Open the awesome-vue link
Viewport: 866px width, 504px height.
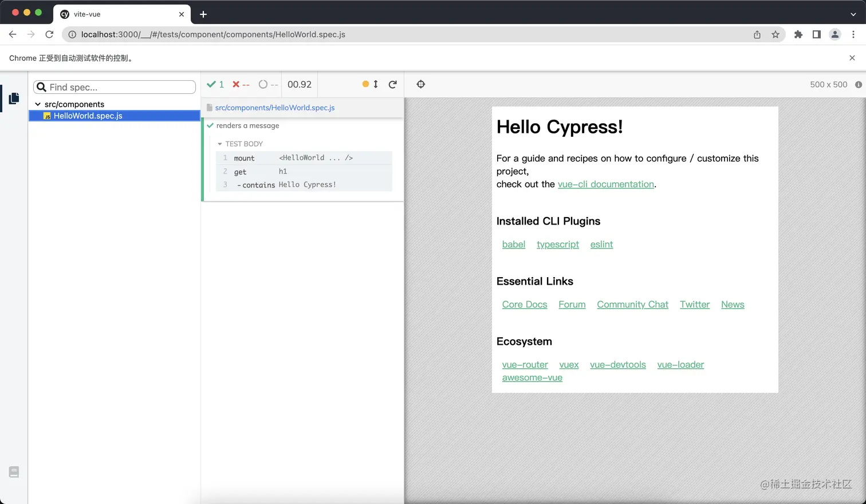pos(532,377)
